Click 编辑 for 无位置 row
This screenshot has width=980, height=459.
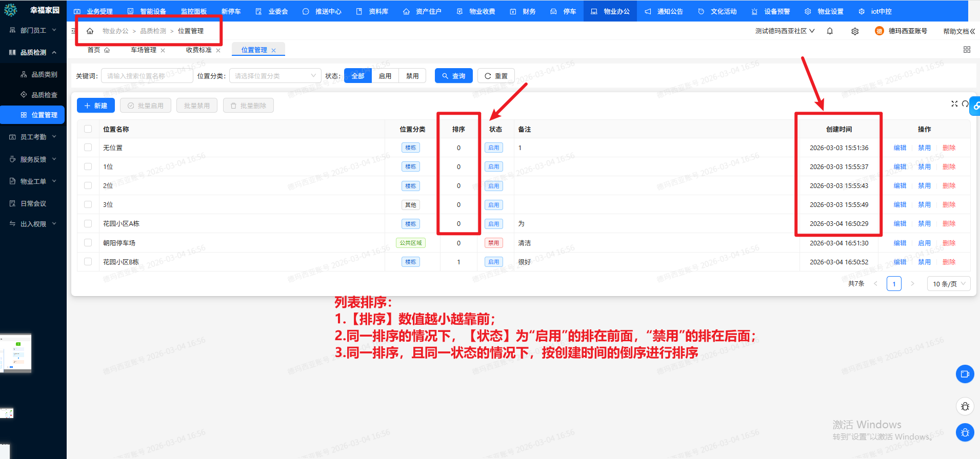[x=900, y=148]
